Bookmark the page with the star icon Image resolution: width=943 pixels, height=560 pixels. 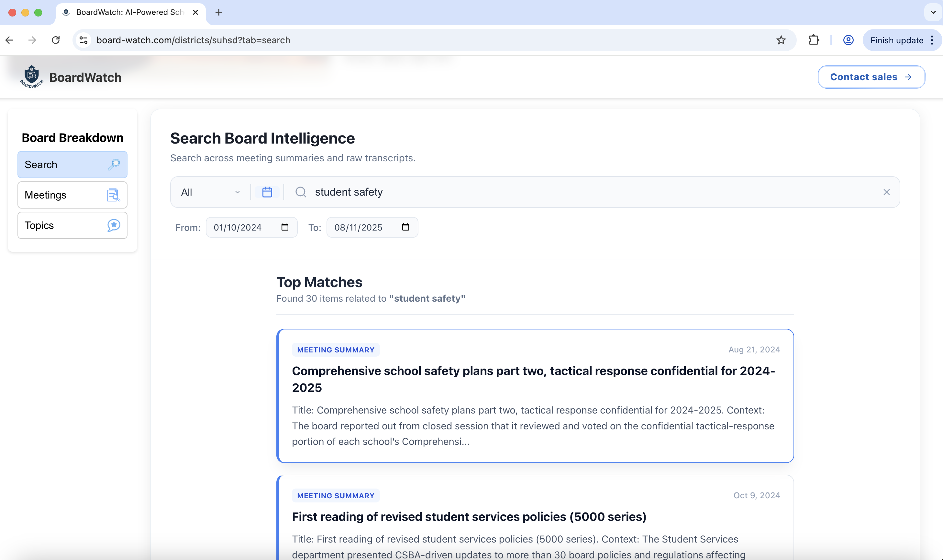click(x=781, y=40)
